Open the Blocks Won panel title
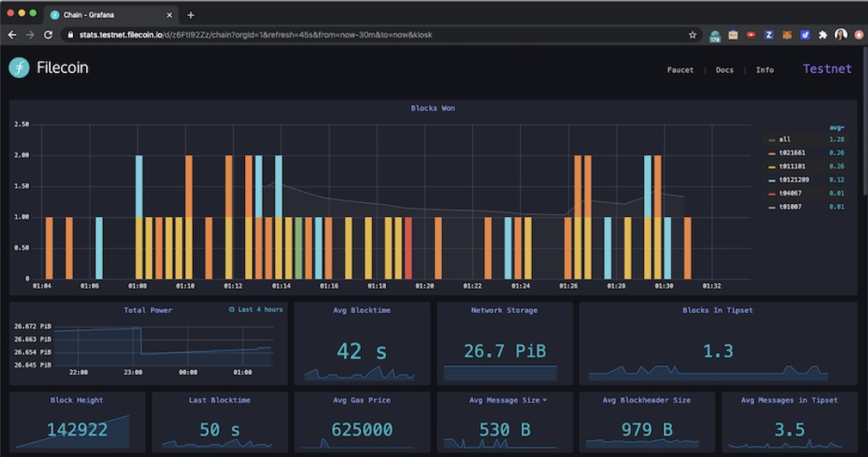Screen dimensions: 868x457 [433, 108]
